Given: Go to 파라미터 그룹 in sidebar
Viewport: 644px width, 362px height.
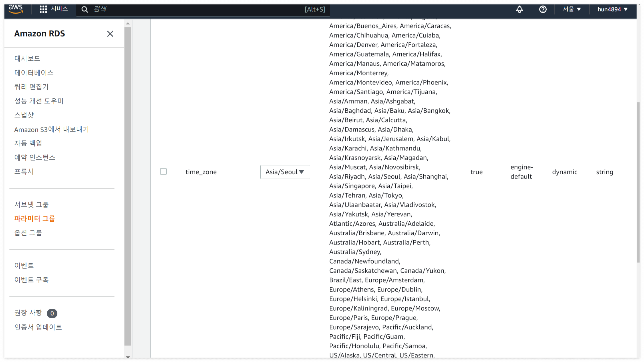Looking at the screenshot, I should pyautogui.click(x=35, y=219).
